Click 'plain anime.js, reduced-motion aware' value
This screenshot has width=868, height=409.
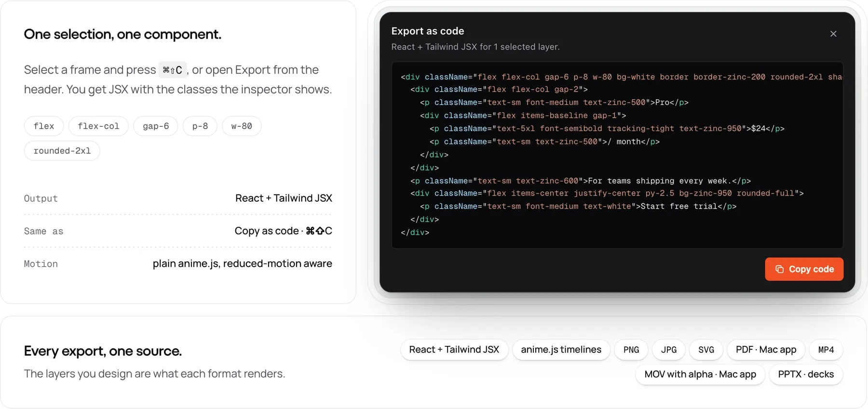(243, 264)
